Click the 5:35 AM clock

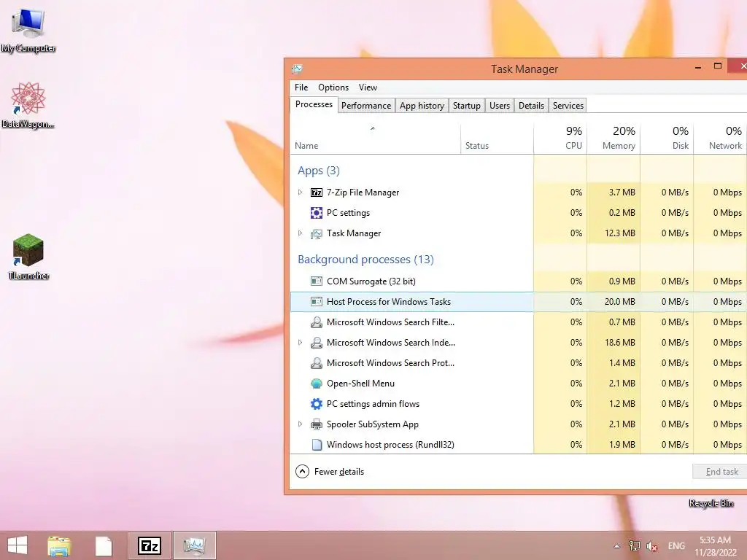(x=715, y=540)
